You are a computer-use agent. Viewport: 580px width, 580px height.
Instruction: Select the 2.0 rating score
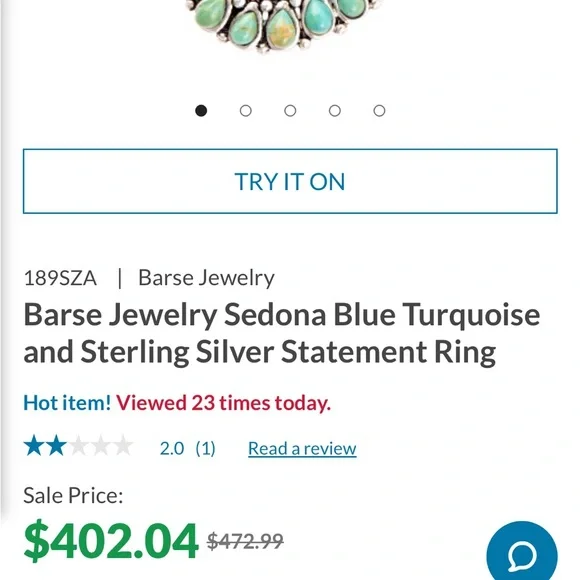172,449
